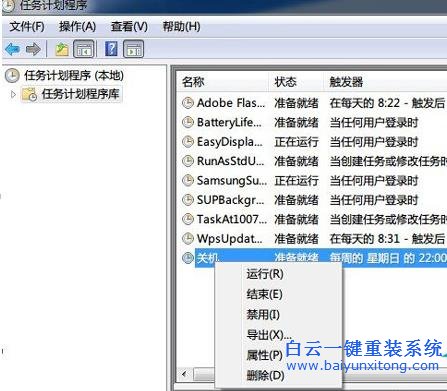Click the clock icon of Adobe Flas... task

(x=188, y=103)
